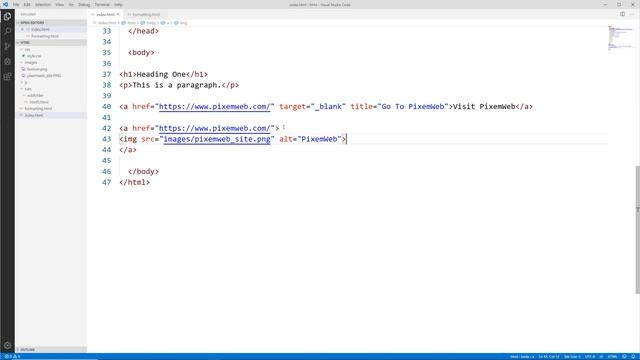640x360 pixels.
Task: Click the HTML language mode indicator
Action: (613, 357)
